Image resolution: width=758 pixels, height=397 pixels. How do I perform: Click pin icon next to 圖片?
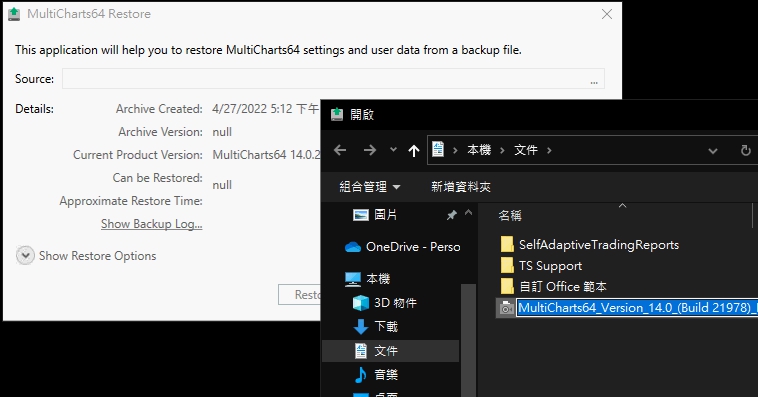pos(452,215)
